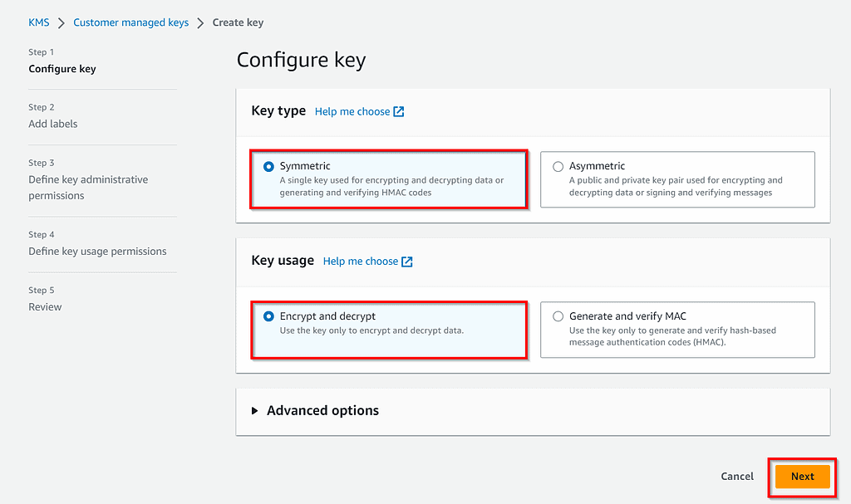Click the Key type help me choose link

coord(353,110)
